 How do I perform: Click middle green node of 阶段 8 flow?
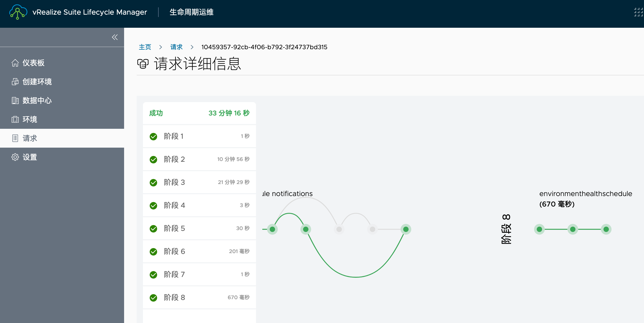tap(573, 229)
